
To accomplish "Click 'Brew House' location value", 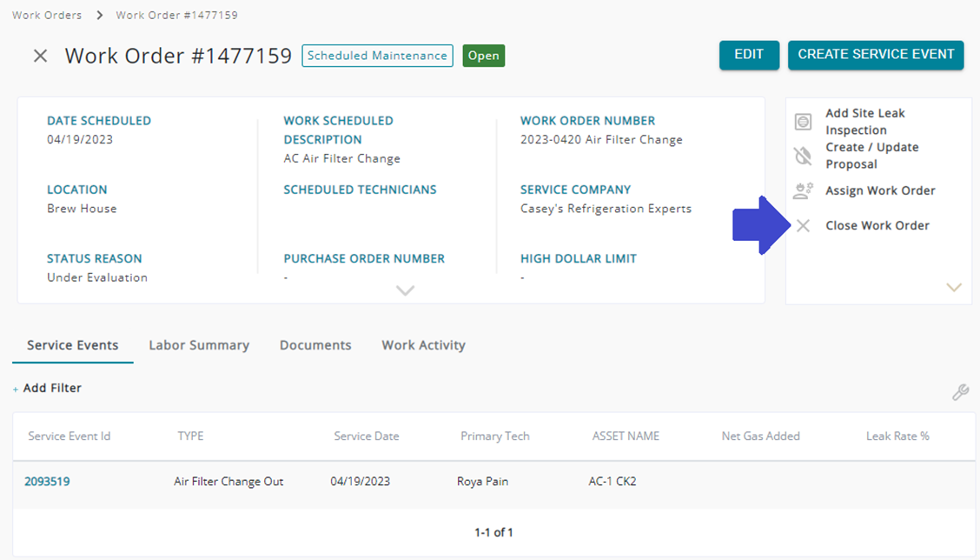I will (x=82, y=209).
